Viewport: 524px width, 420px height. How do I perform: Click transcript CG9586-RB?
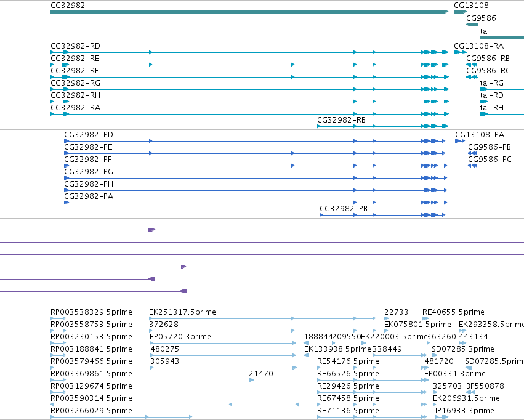[x=472, y=65]
